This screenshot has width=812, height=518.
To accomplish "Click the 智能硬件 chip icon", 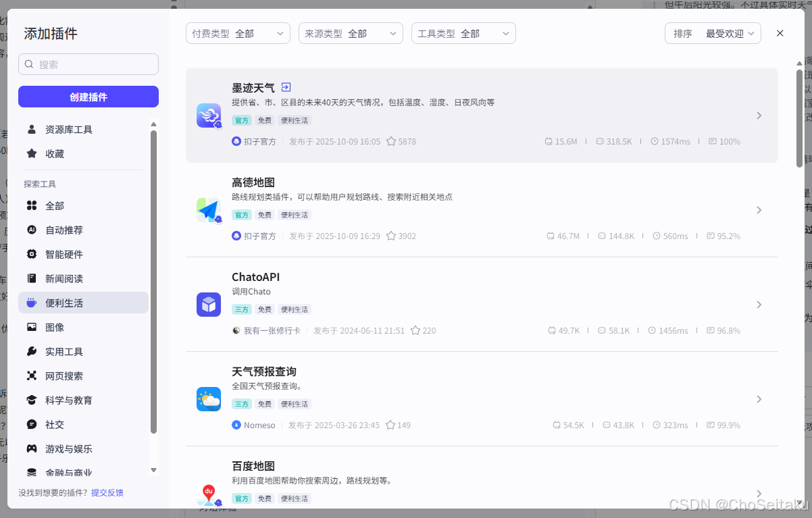I will pos(32,255).
